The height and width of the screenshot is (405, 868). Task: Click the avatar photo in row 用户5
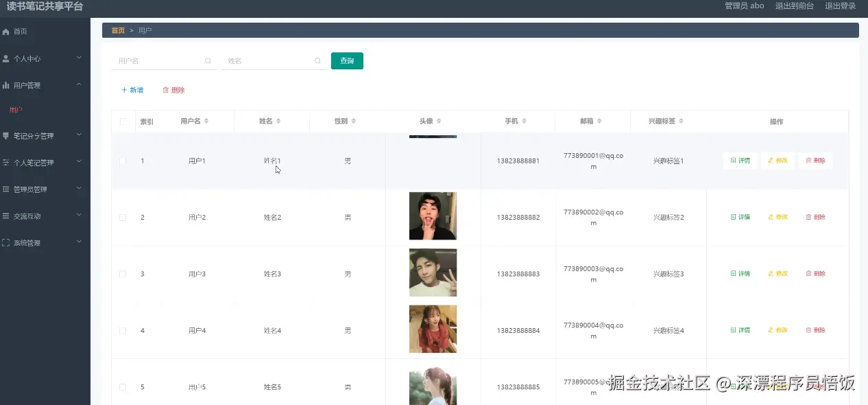[433, 386]
